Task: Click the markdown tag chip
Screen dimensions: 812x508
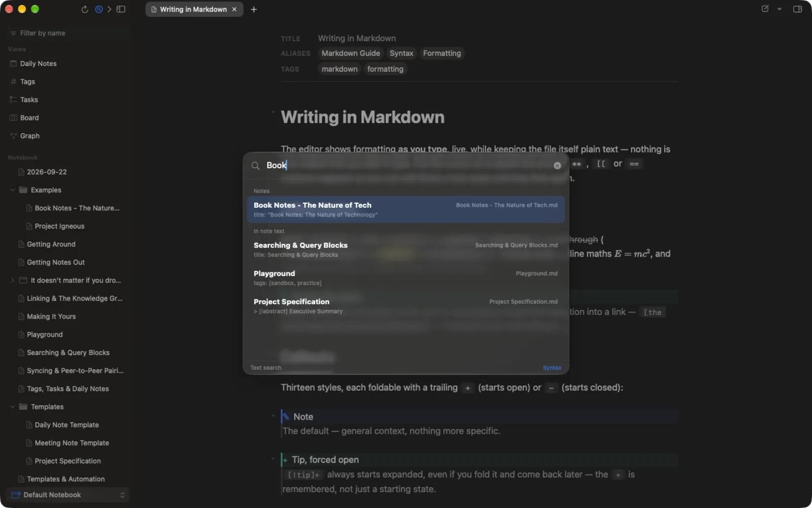Action: coord(340,69)
